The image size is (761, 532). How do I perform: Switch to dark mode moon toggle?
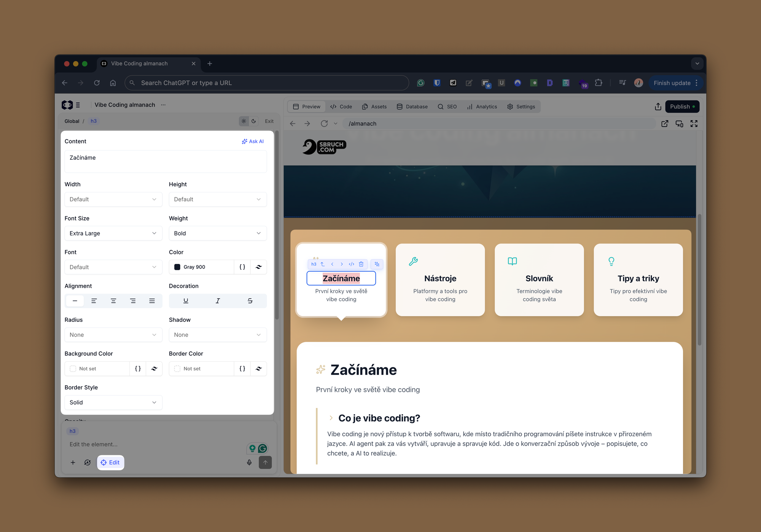coord(254,121)
